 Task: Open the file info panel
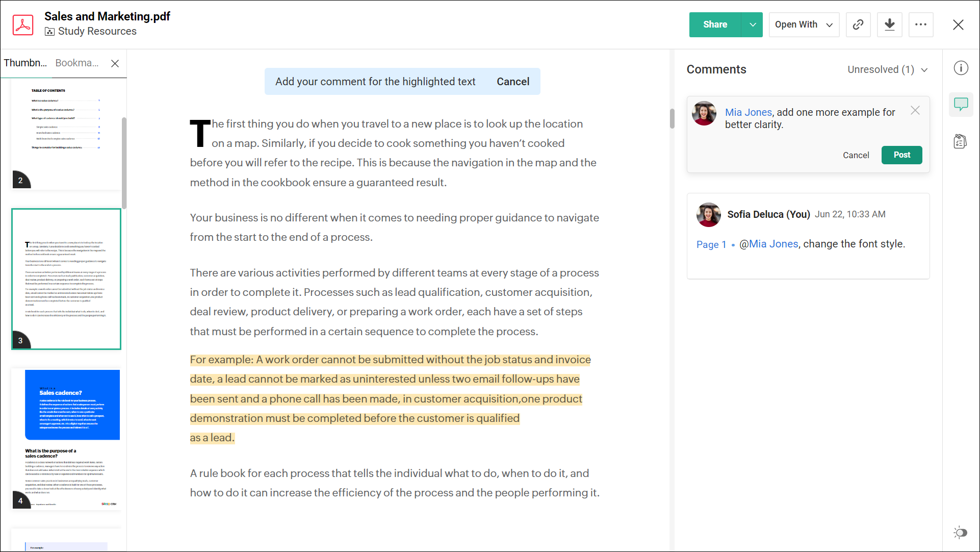click(961, 68)
